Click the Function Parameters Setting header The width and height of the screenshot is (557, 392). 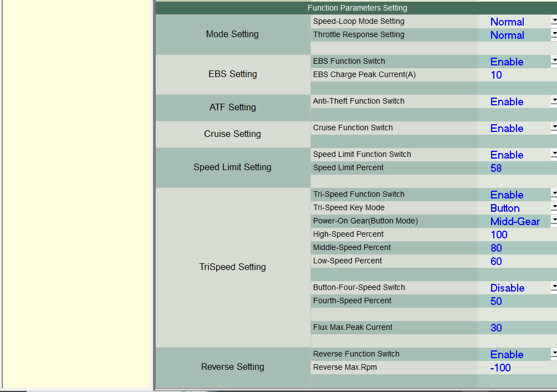(x=357, y=8)
